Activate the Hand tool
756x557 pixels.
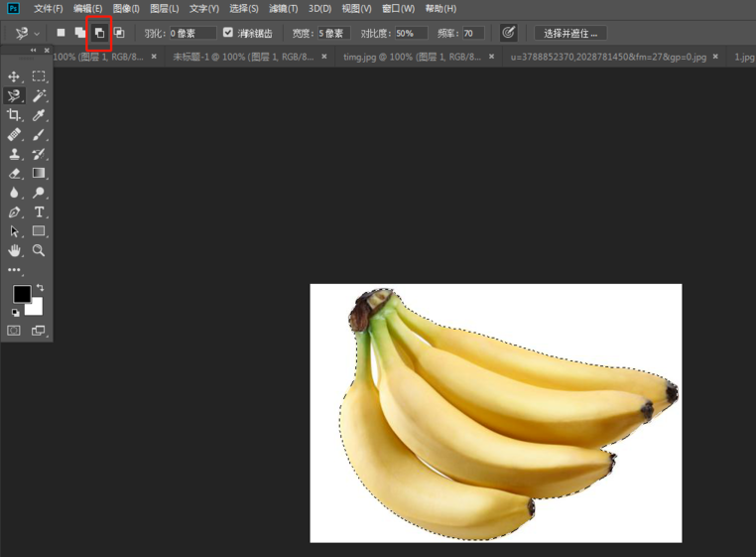click(x=14, y=250)
